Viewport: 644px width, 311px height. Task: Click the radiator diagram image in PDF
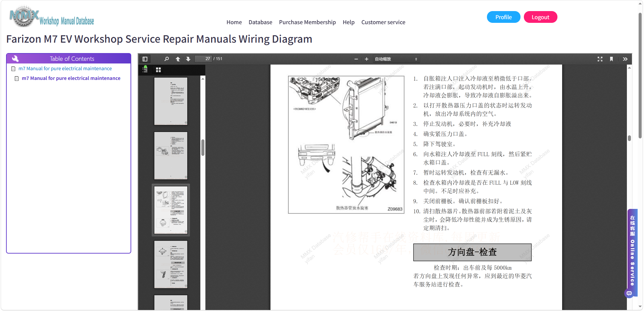[346, 144]
